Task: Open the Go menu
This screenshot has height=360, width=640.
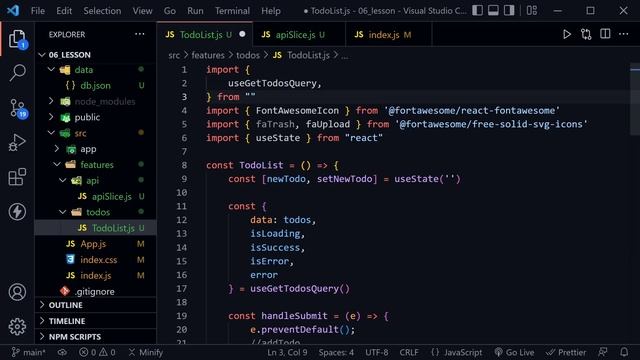Action: [x=169, y=11]
